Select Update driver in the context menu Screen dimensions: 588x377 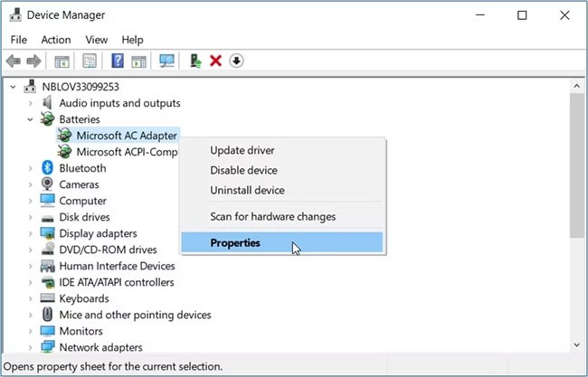click(242, 150)
